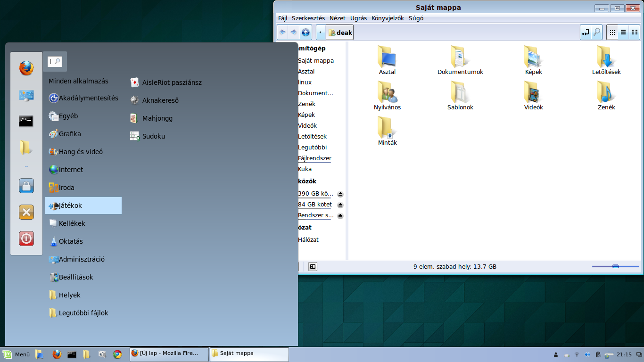The width and height of the screenshot is (644, 362).
Task: Eject the Rendszer s... volume
Action: coord(340,216)
